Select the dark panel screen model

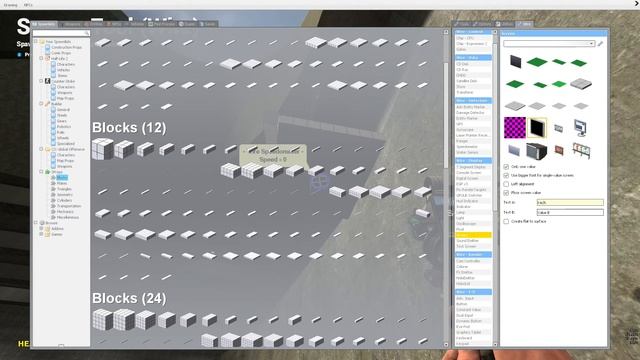tap(515, 62)
